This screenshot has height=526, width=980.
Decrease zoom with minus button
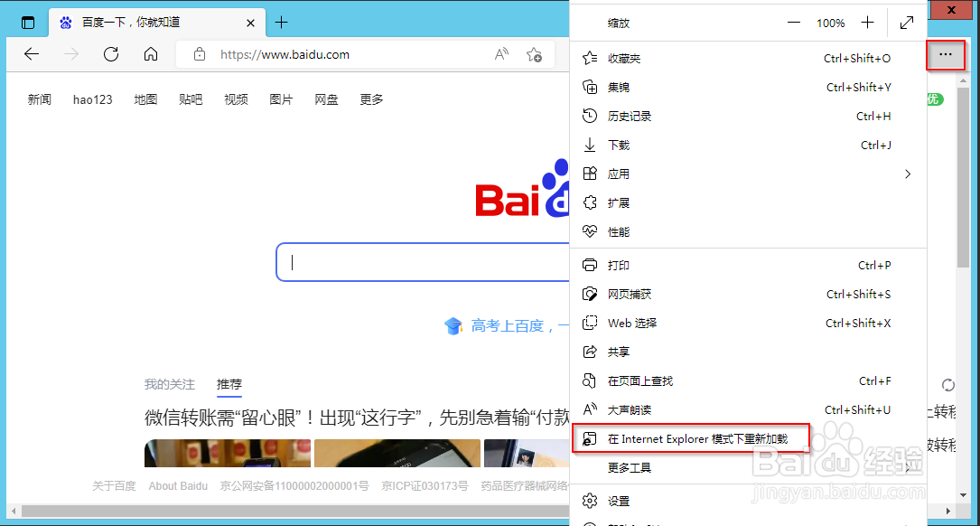point(794,23)
